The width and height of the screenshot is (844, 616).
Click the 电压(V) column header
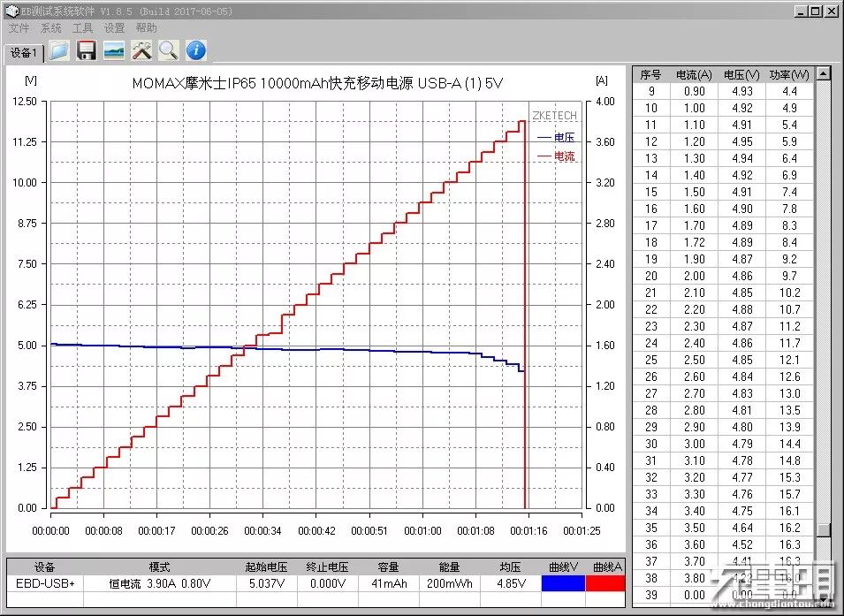(741, 75)
